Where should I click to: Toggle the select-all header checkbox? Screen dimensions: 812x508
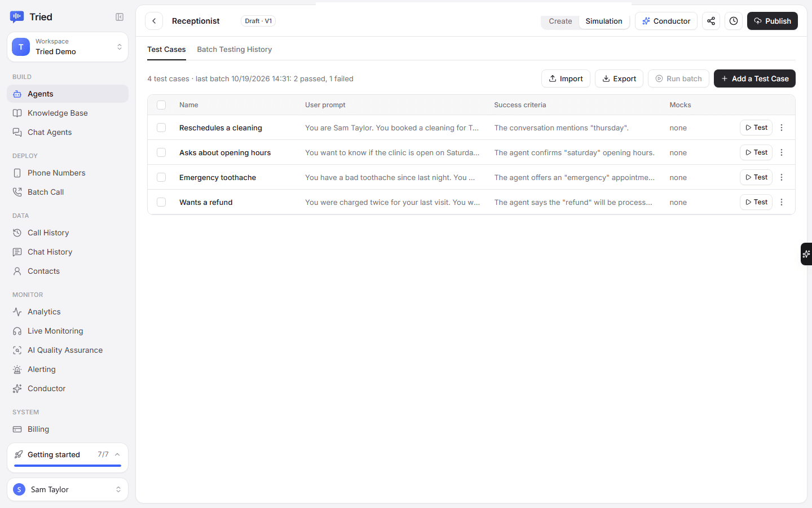tap(161, 105)
